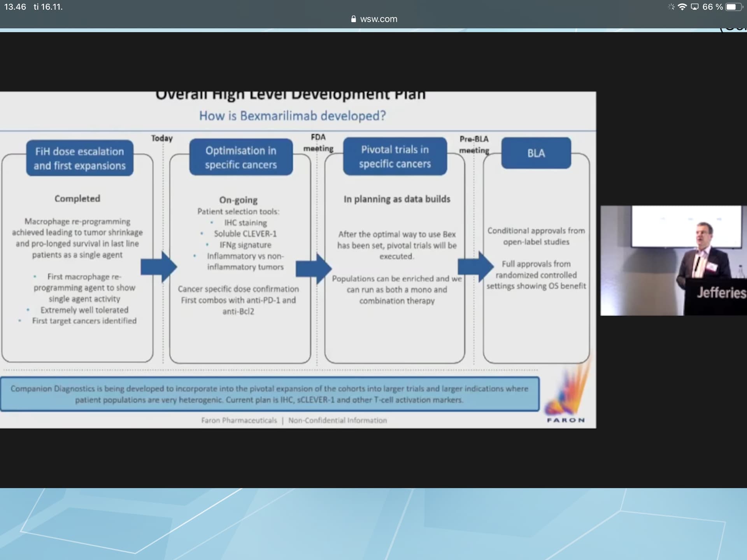This screenshot has height=560, width=747.
Task: Tap the loading spinner icon in status bar
Action: (671, 7)
